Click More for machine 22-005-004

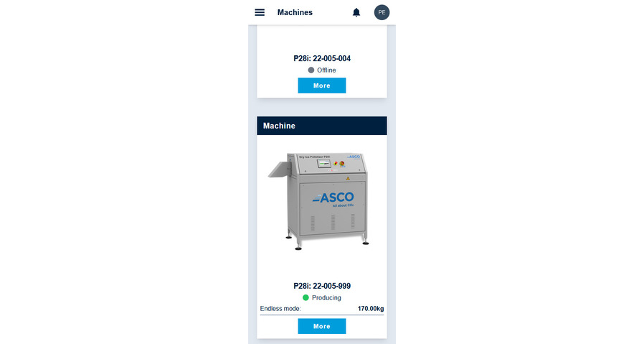point(321,85)
